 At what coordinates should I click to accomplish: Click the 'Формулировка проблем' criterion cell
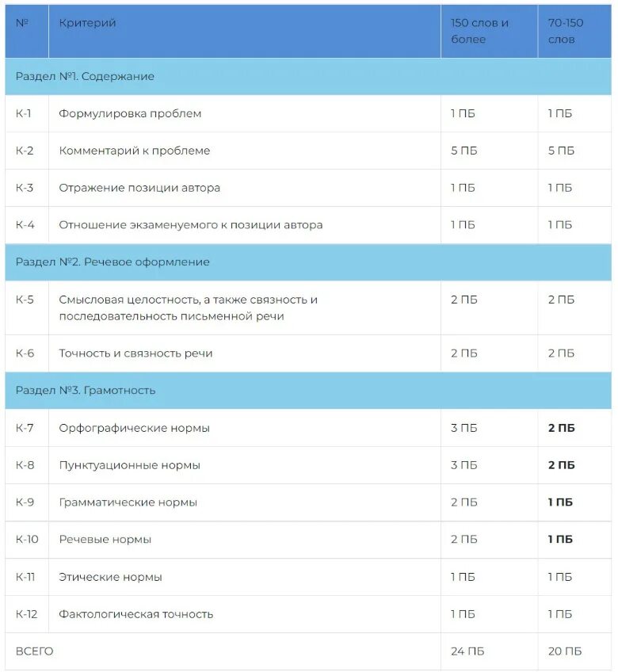[245, 113]
